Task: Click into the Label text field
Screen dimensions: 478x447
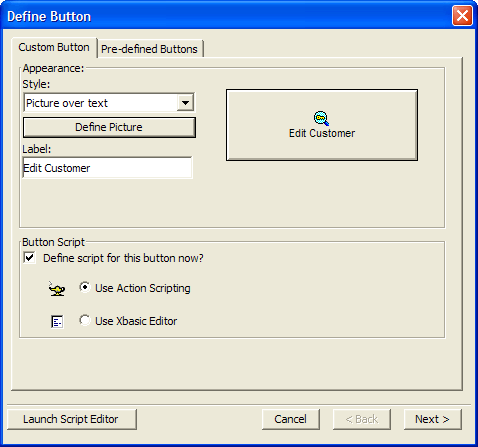Action: pyautogui.click(x=107, y=168)
